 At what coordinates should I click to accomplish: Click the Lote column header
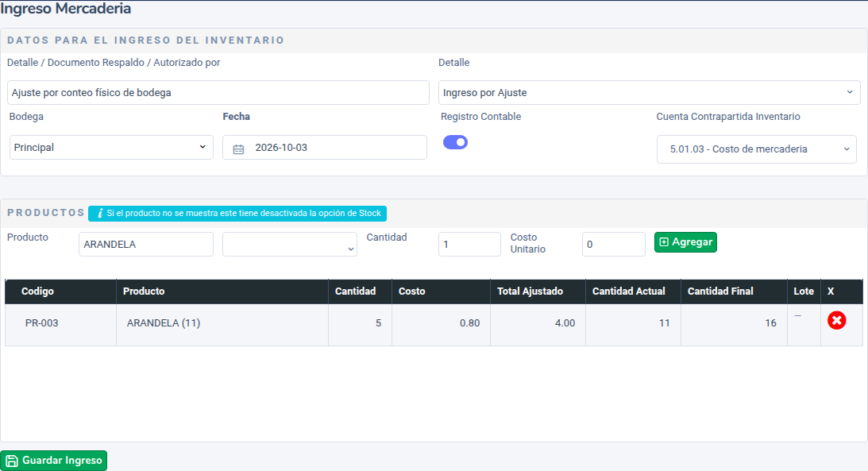pos(804,291)
